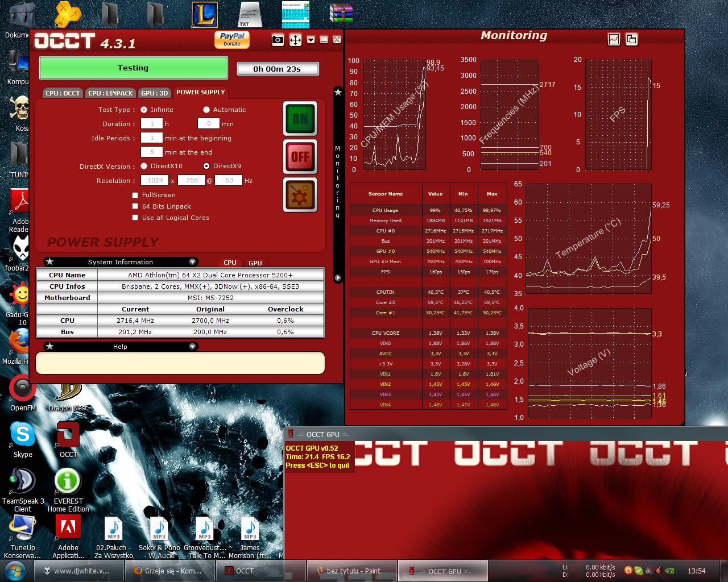Open the OCCT desktop shortcut
728x582 pixels.
tap(68, 440)
